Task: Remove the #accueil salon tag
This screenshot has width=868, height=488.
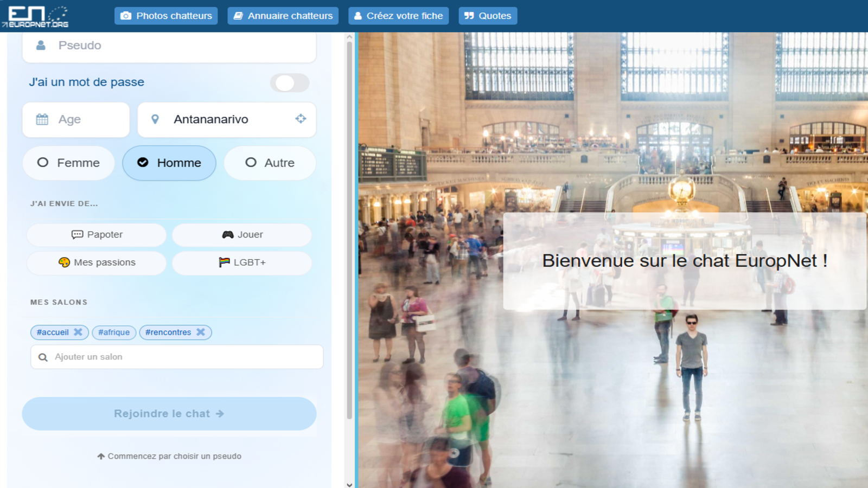Action: click(78, 332)
